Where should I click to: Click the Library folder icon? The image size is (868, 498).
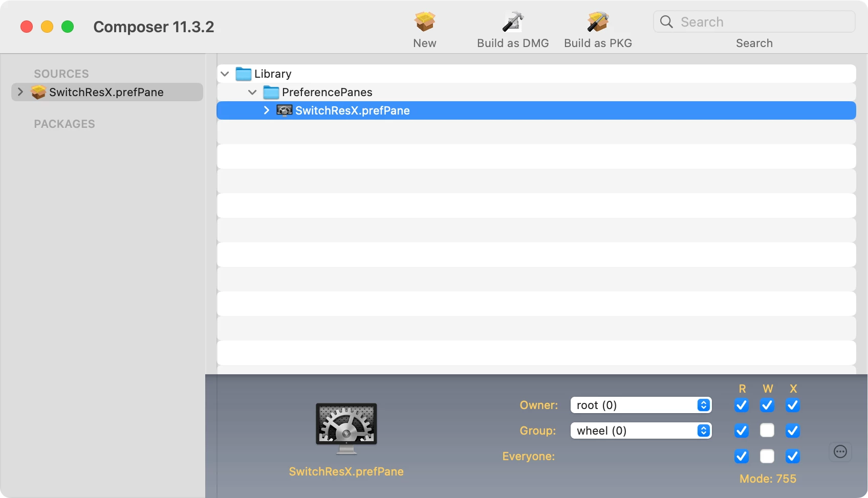(243, 74)
